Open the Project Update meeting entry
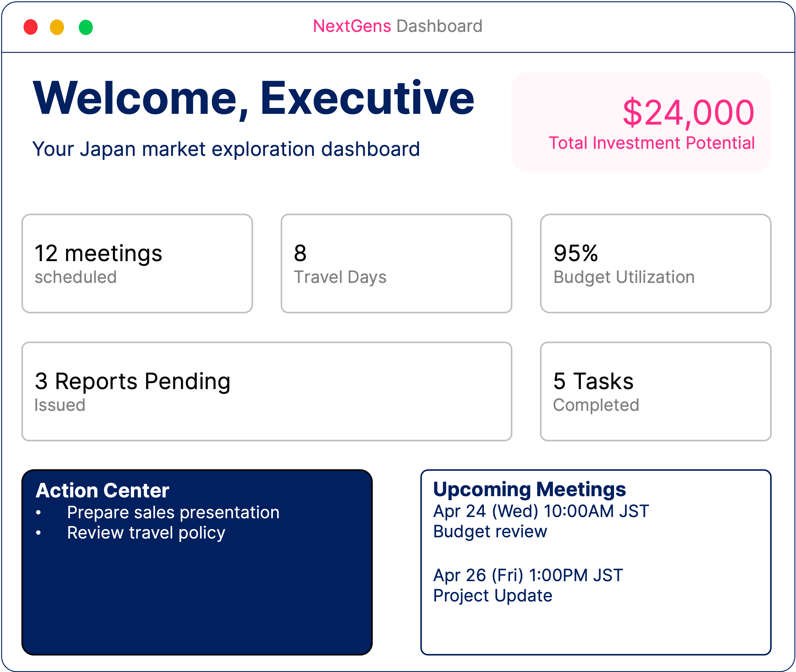The image size is (796, 672). click(x=493, y=595)
